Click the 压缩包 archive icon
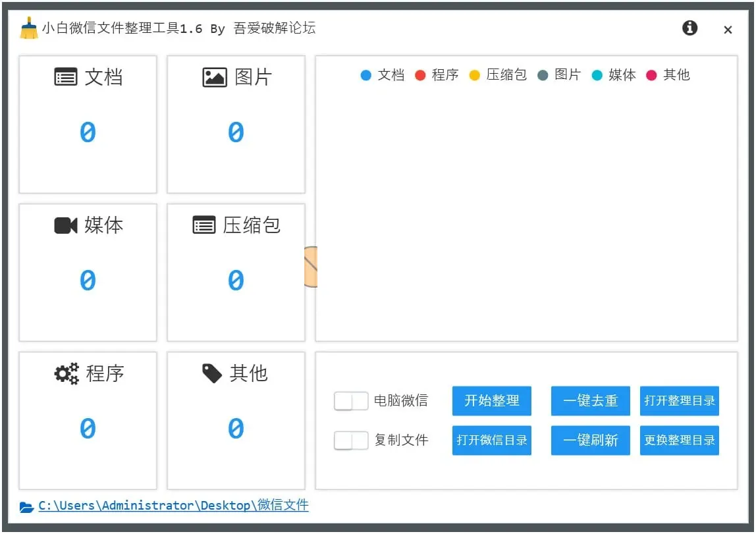Image resolution: width=756 pixels, height=534 pixels. [x=204, y=226]
